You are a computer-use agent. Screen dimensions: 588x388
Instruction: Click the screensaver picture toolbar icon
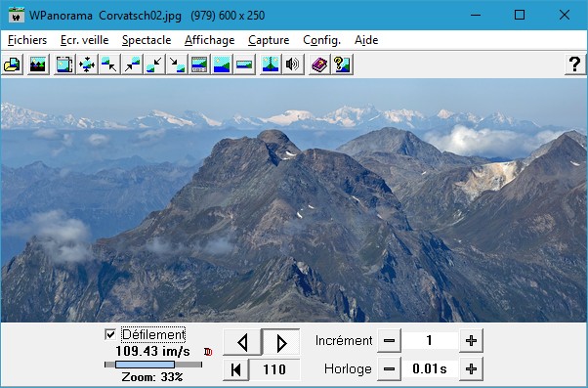(x=38, y=65)
